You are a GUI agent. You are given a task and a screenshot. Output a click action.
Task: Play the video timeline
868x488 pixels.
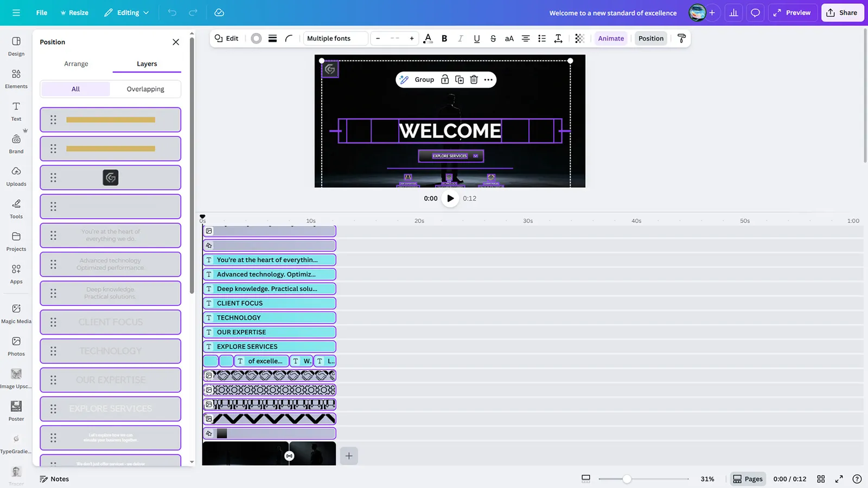450,198
